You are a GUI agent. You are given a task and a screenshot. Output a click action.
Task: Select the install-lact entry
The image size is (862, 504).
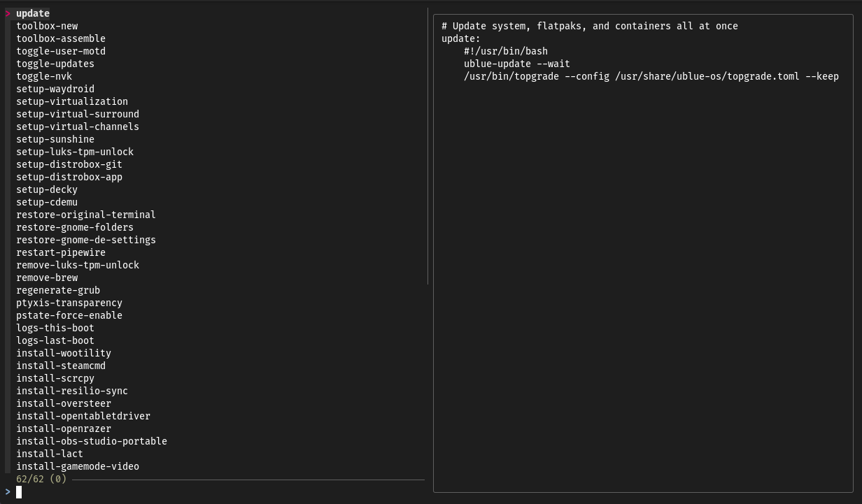pos(50,454)
